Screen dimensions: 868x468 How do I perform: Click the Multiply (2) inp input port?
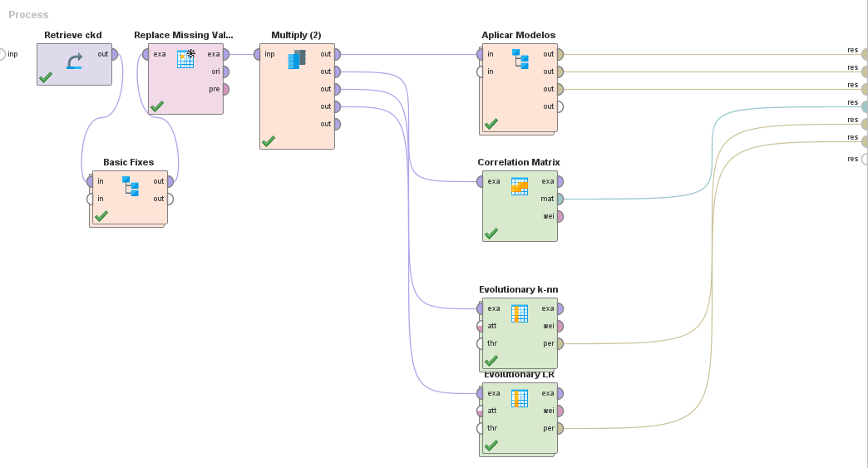tap(259, 55)
